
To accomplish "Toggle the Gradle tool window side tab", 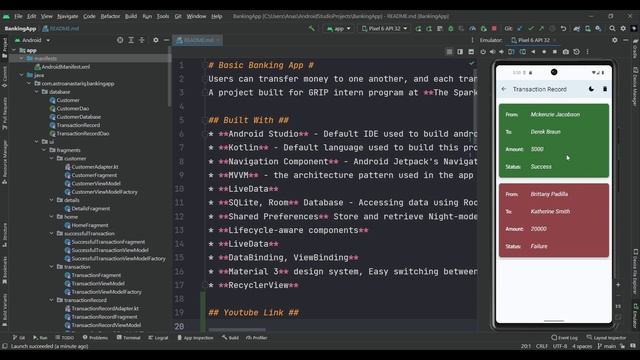I will (x=635, y=49).
